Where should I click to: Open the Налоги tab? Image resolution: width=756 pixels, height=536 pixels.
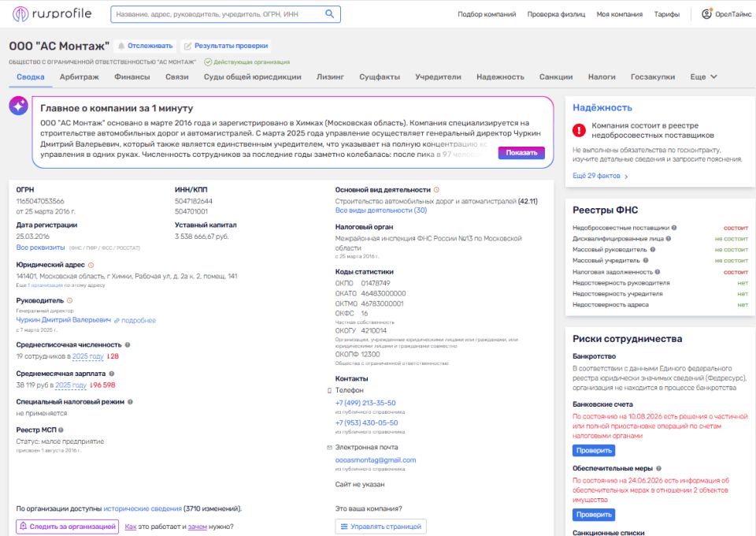602,76
